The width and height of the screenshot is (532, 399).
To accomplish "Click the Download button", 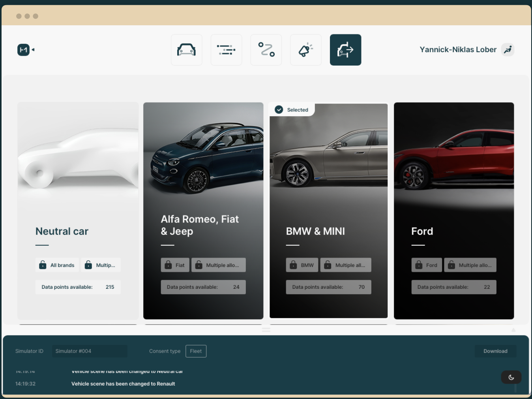I will click(x=495, y=351).
